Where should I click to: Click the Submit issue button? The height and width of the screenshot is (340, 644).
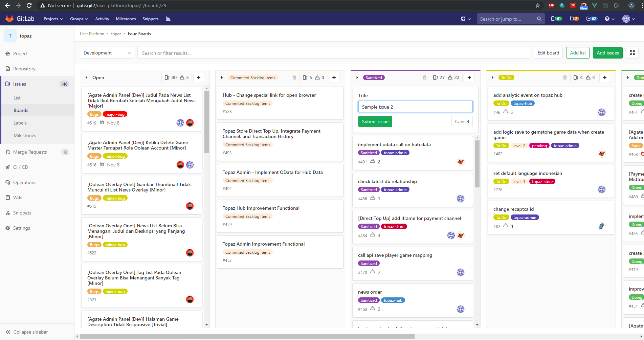pos(375,121)
